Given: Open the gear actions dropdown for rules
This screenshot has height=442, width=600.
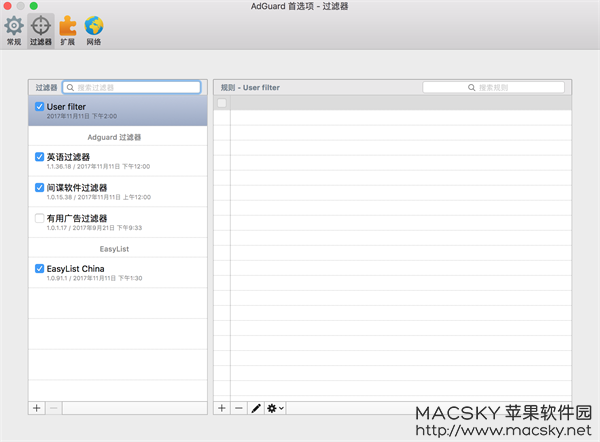Looking at the screenshot, I should [x=275, y=408].
